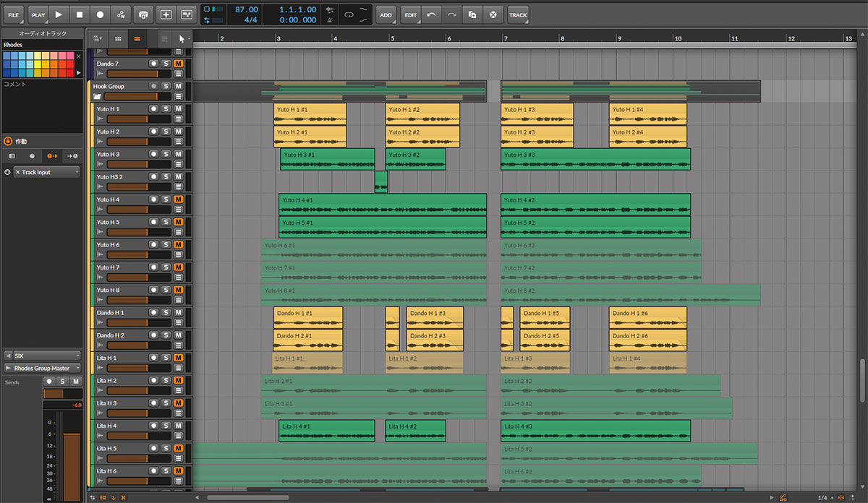Unmute the Yuto H 4 track
Viewport: 868px width, 503px height.
click(x=179, y=199)
